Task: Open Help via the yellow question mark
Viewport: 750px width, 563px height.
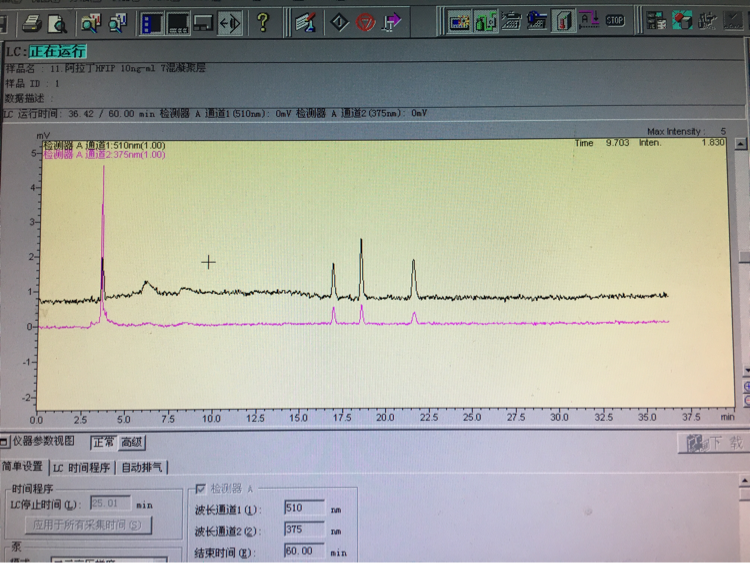Action: coord(263,22)
